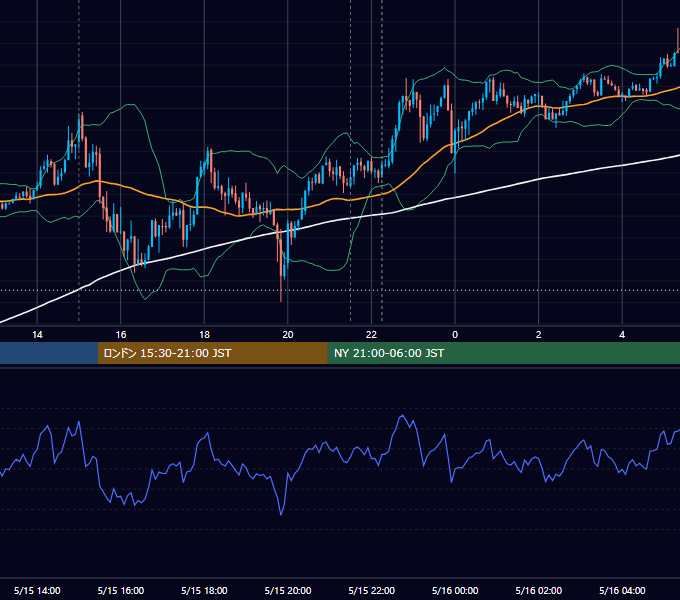Click the 5/15 22:00 time label
Image resolution: width=680 pixels, height=600 pixels.
pos(372,590)
